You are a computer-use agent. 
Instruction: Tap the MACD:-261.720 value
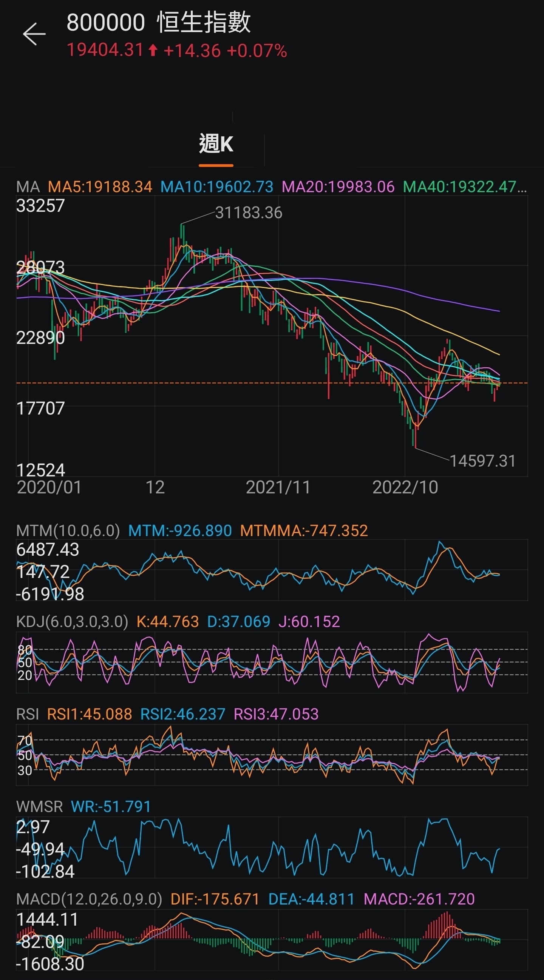pos(419,899)
